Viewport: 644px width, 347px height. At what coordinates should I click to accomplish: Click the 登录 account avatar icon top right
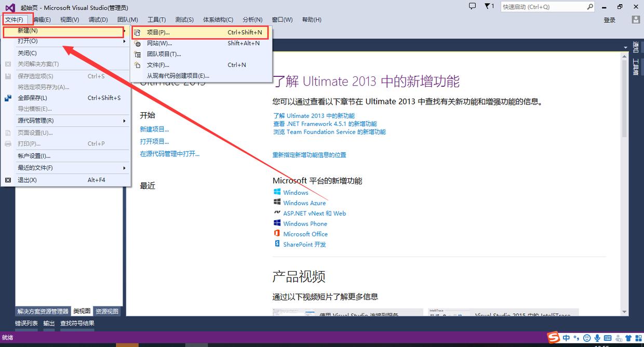click(635, 20)
